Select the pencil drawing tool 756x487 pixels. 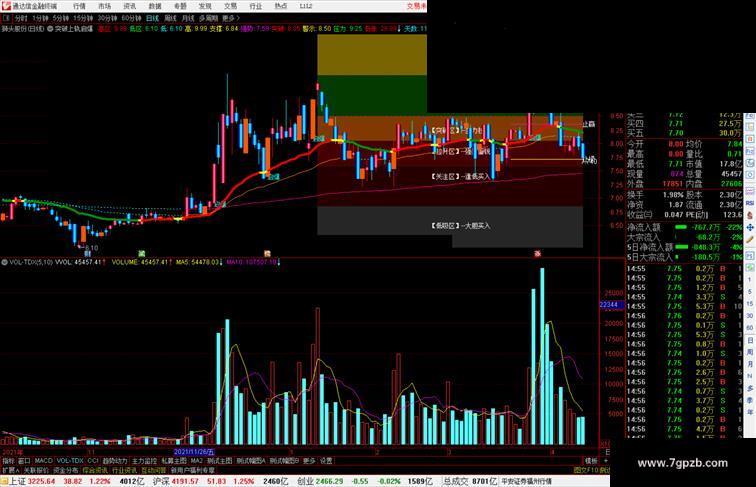point(750,239)
